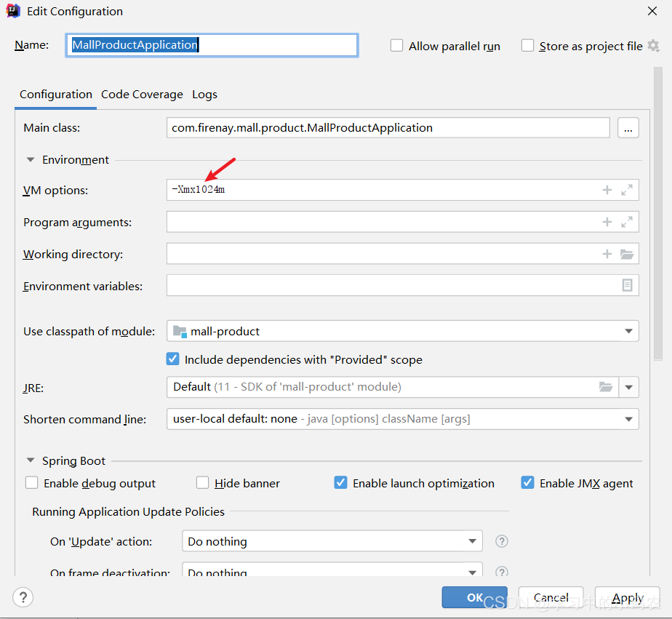Image resolution: width=672 pixels, height=619 pixels.
Task: Disable Enable launch optimization checkbox
Action: coord(340,483)
